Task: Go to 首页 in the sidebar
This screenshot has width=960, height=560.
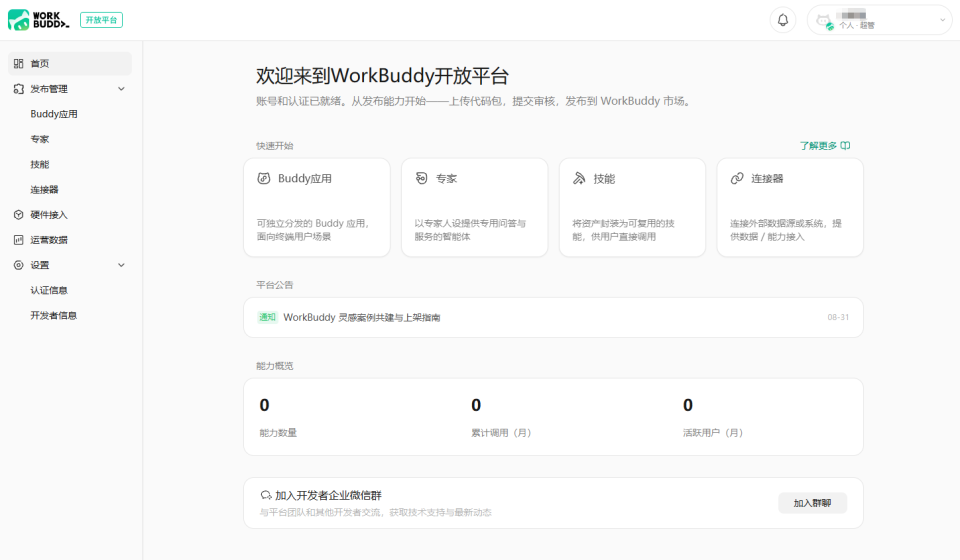Action: tap(70, 64)
